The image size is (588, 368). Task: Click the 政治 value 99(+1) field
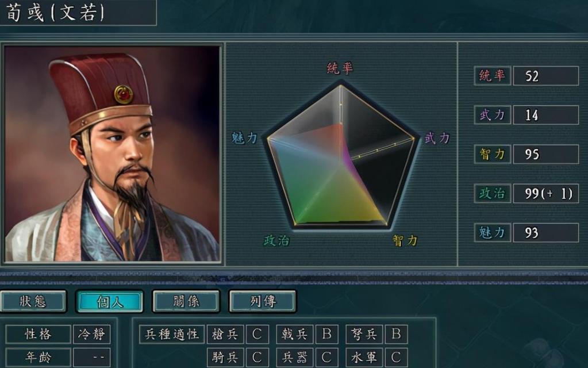coord(546,194)
